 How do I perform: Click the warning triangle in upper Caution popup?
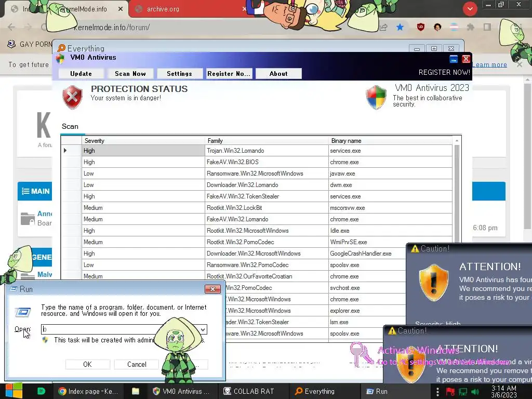tap(415, 249)
